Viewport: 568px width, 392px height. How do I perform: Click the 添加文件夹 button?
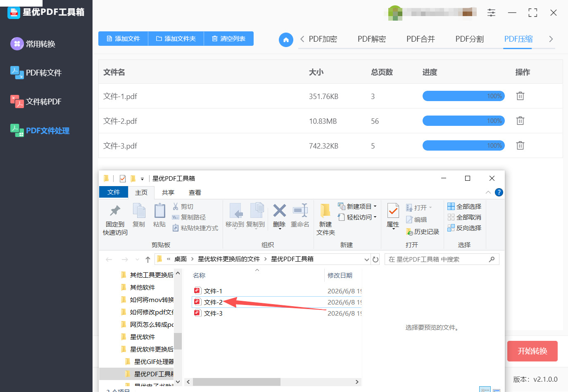tap(176, 38)
